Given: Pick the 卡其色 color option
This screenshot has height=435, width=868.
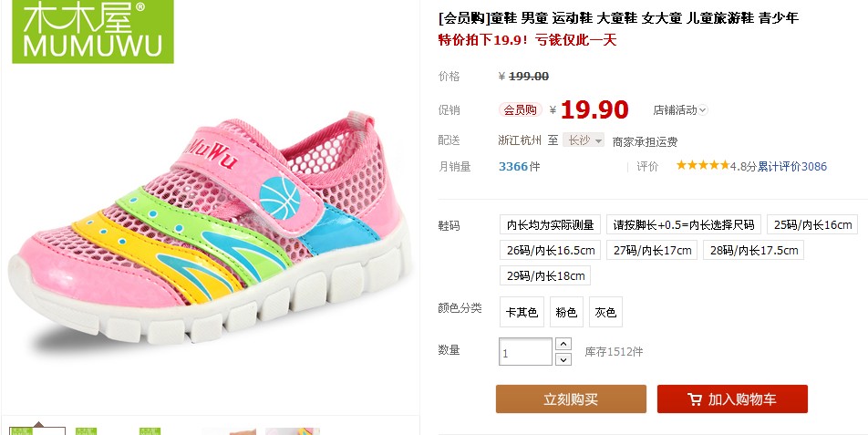Looking at the screenshot, I should [x=522, y=312].
